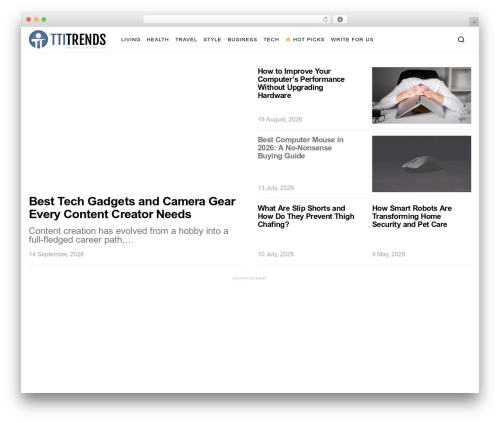Go to the Style section

[212, 39]
